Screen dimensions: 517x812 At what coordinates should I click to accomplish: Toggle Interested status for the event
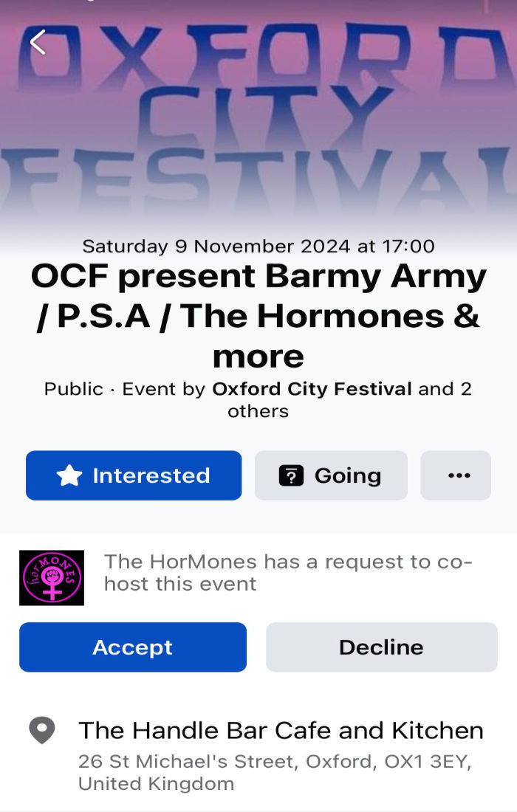pos(133,475)
